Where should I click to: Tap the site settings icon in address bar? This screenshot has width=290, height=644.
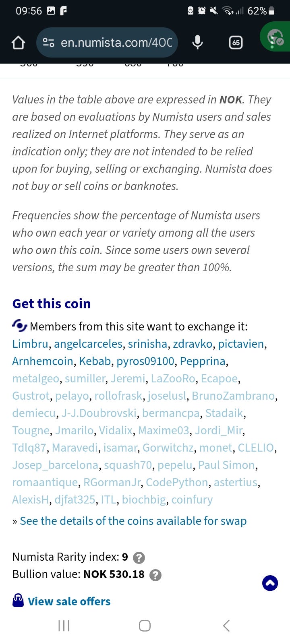pyautogui.click(x=49, y=42)
